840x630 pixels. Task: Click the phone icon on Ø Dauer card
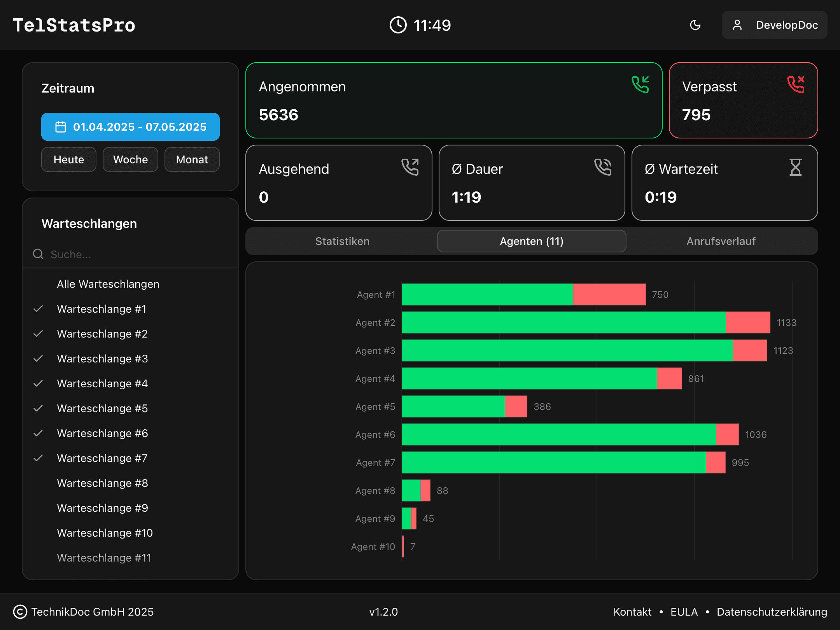pyautogui.click(x=603, y=167)
